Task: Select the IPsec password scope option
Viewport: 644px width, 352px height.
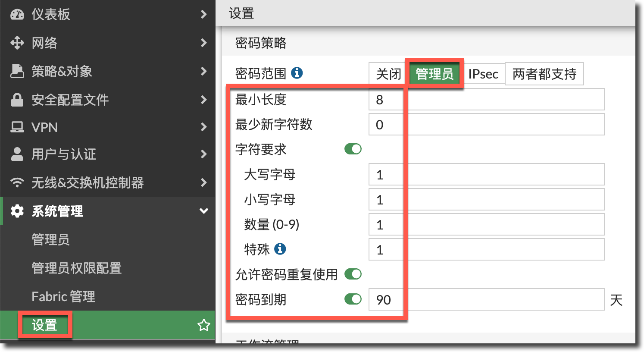Action: coord(483,74)
